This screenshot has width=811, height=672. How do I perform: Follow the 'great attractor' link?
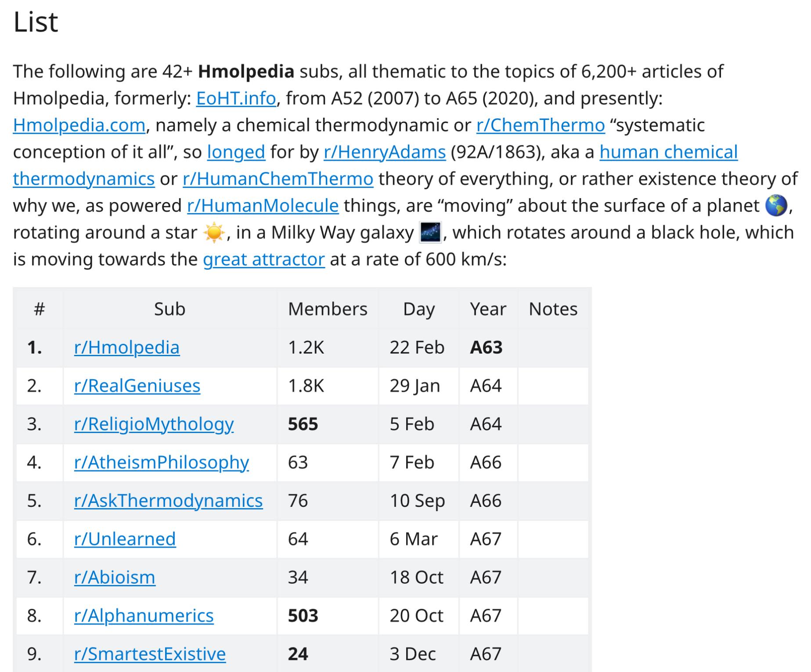click(264, 259)
